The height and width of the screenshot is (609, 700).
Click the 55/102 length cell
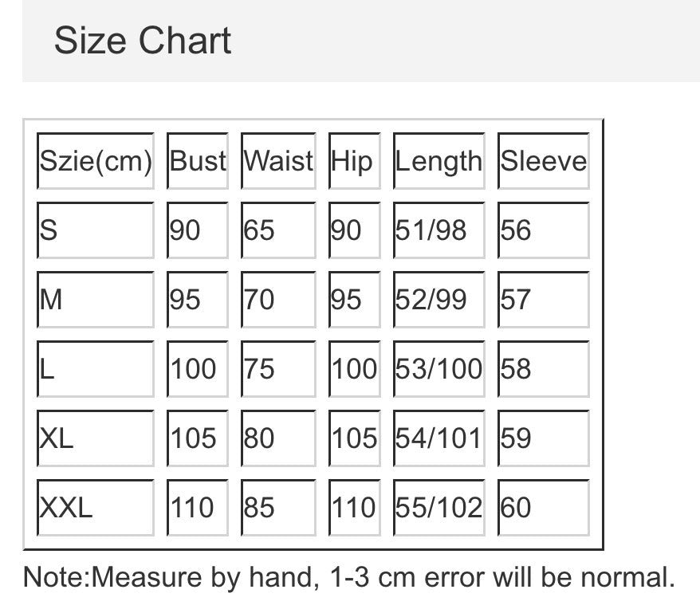[438, 507]
